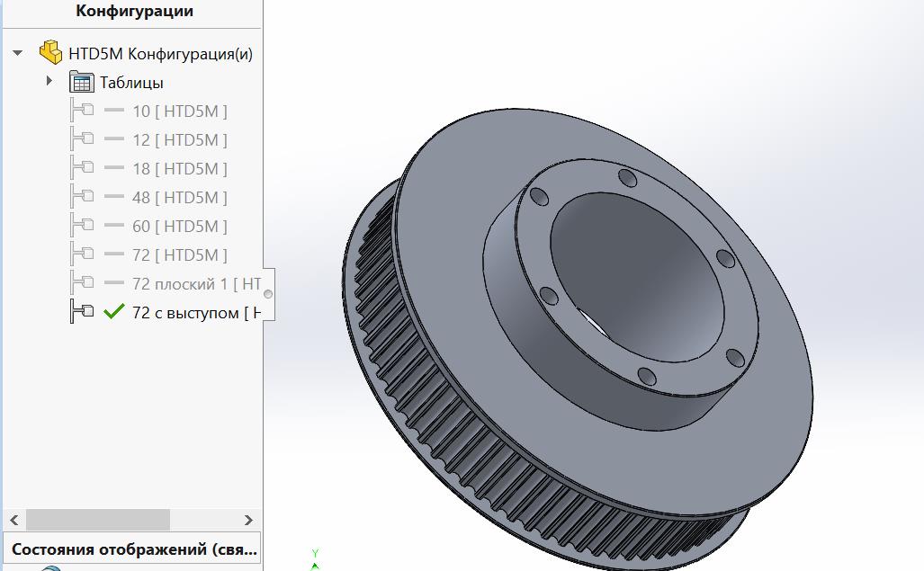Select configuration 72 плоский 1
The image size is (924, 571).
197,284
